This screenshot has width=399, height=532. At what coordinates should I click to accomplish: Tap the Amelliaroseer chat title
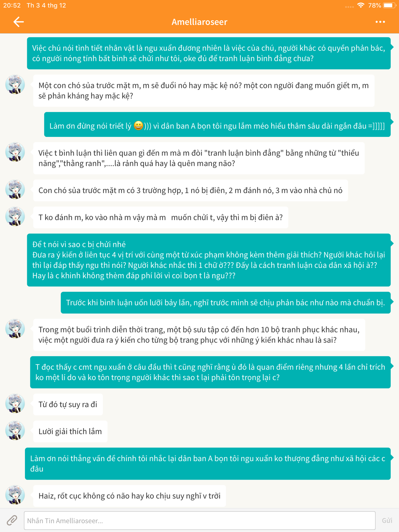click(x=199, y=22)
